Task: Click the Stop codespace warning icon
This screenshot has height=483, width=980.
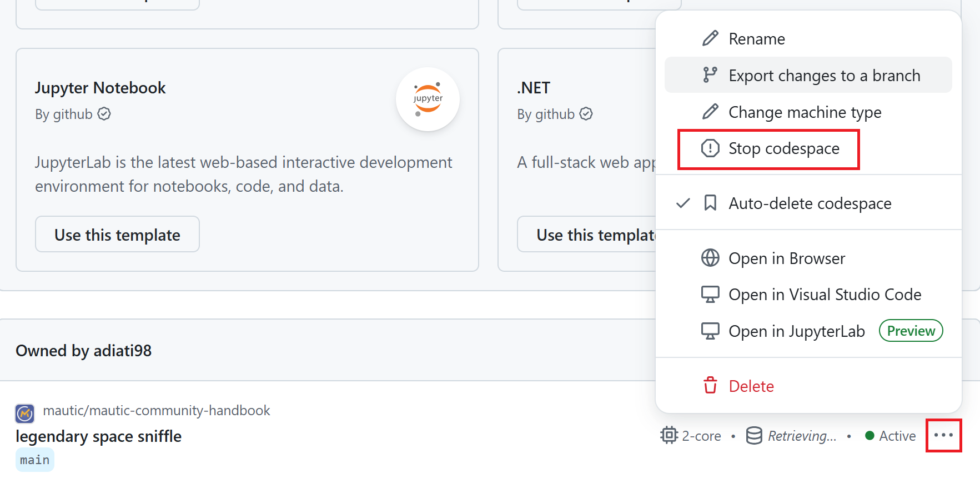Action: coord(710,148)
